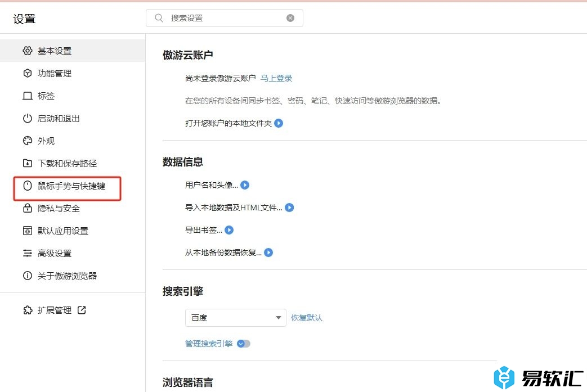
Task: Click the 搜索引擎 heading
Action: point(183,291)
